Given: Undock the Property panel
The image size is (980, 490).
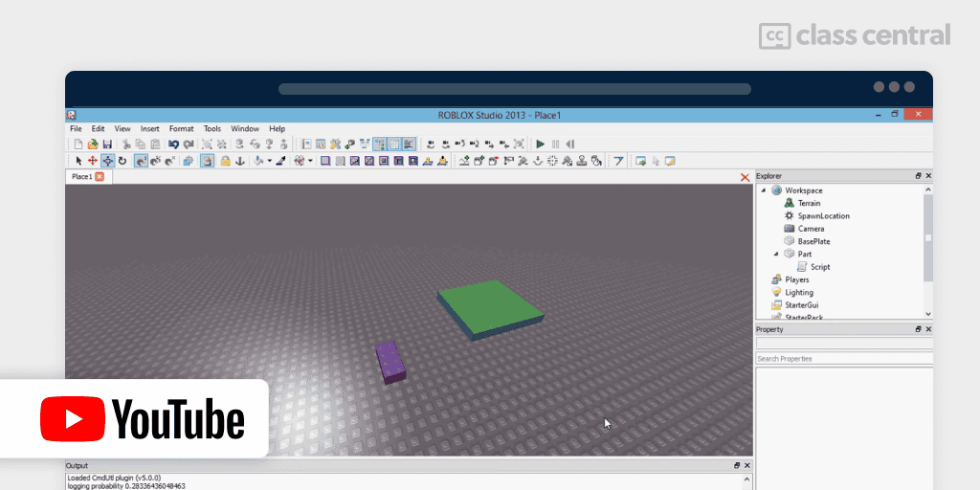Looking at the screenshot, I should point(918,329).
